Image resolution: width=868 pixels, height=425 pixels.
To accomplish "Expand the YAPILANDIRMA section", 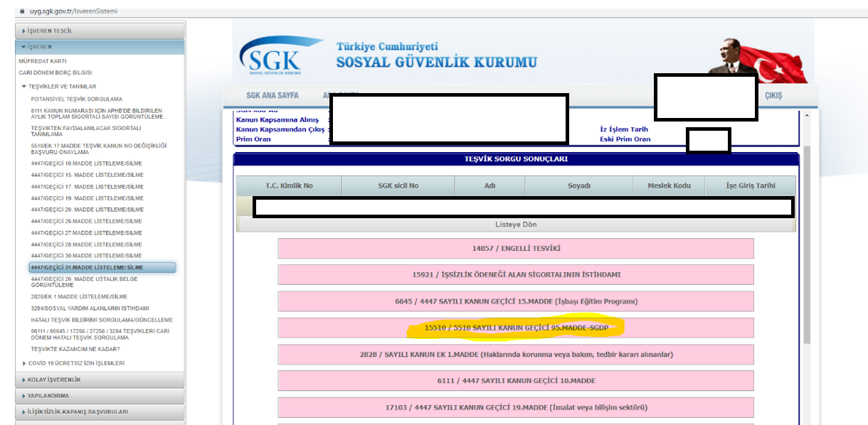I will (100, 396).
